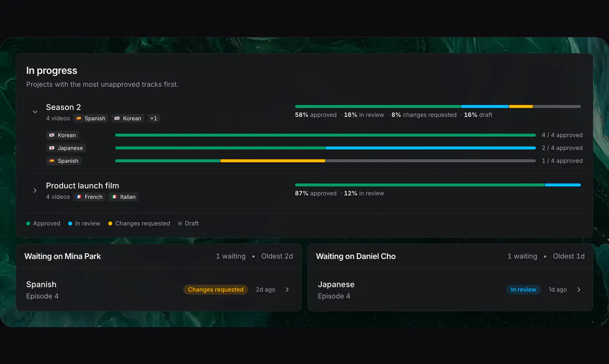Viewport: 609px width, 364px height.
Task: Select the Spanish chip beside the 1 / 4 approved bar
Action: coord(64,161)
